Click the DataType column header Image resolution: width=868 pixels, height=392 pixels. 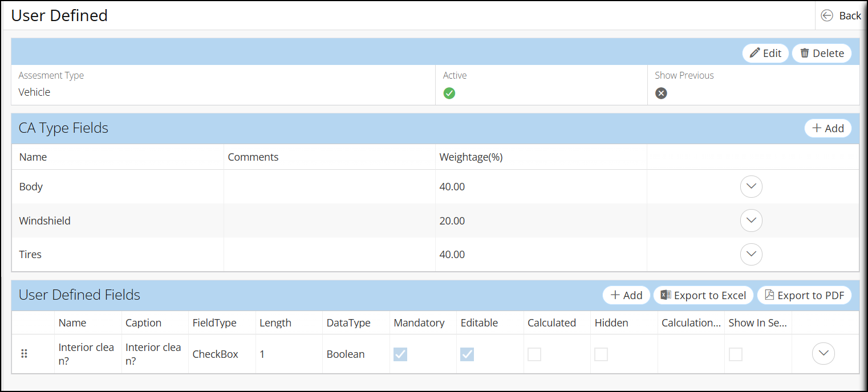point(348,323)
